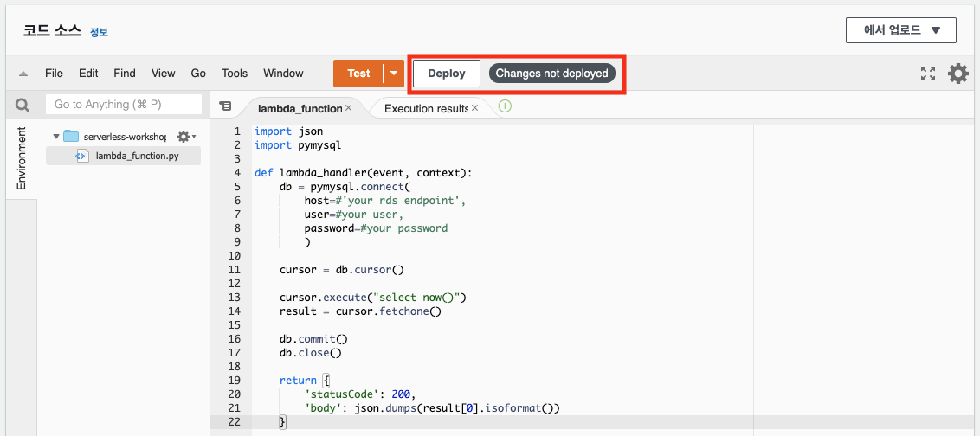Close the Execution results tab

tap(474, 108)
